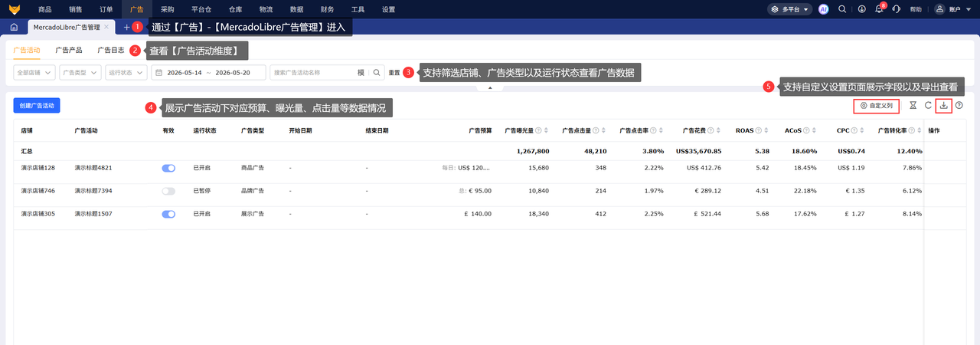Image resolution: width=980 pixels, height=345 pixels.
Task: Toggle the switch for 演示店铺128
Action: pyautogui.click(x=168, y=168)
